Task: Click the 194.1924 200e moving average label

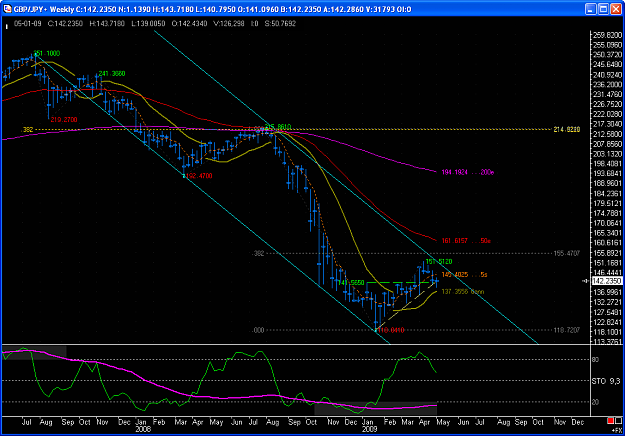Action: coord(468,173)
